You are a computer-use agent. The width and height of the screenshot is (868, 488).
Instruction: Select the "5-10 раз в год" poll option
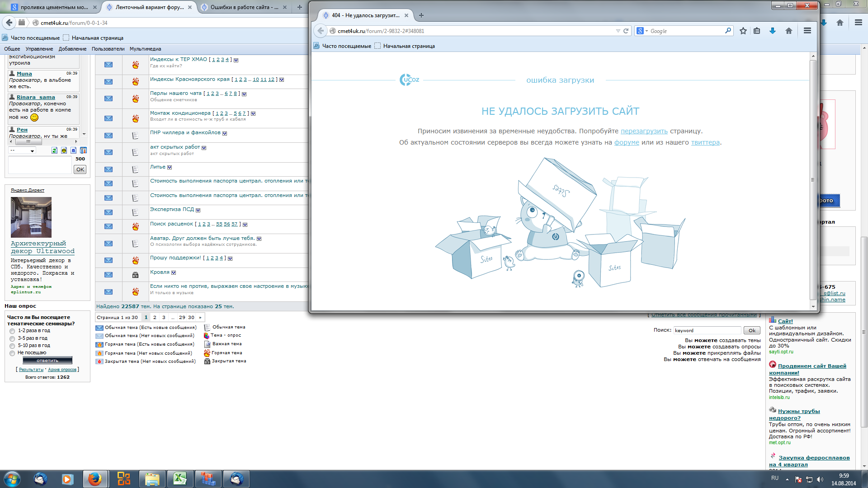(12, 346)
